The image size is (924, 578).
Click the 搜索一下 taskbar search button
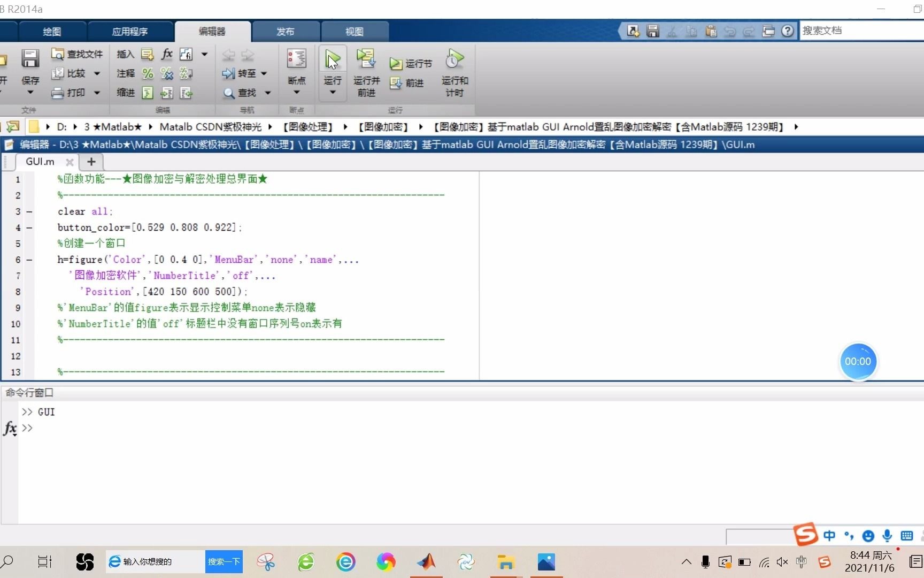coord(224,561)
